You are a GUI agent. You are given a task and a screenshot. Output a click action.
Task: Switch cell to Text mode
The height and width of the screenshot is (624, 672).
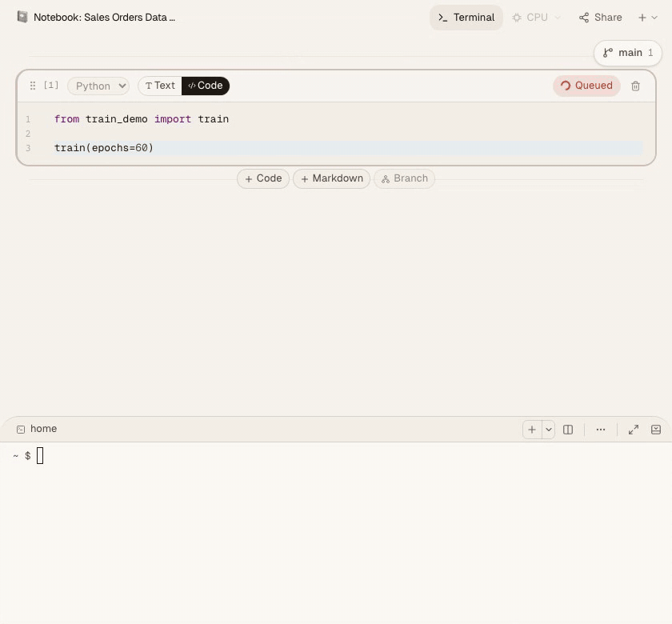click(160, 86)
